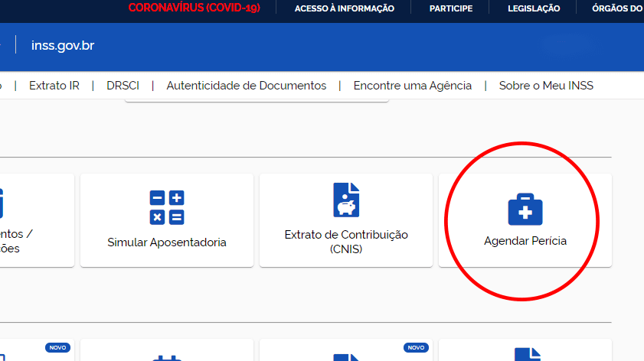This screenshot has height=361, width=644.
Task: Click Encontre uma Agência
Action: (x=412, y=86)
